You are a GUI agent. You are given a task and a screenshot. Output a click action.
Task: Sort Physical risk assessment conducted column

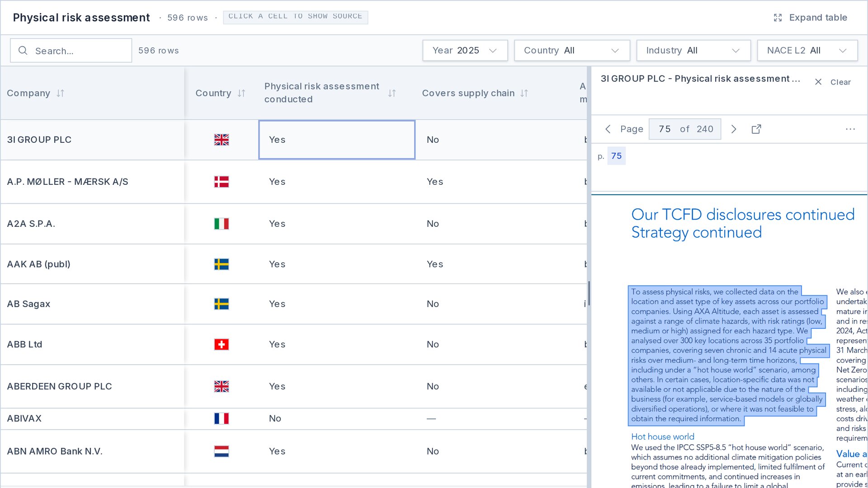392,93
